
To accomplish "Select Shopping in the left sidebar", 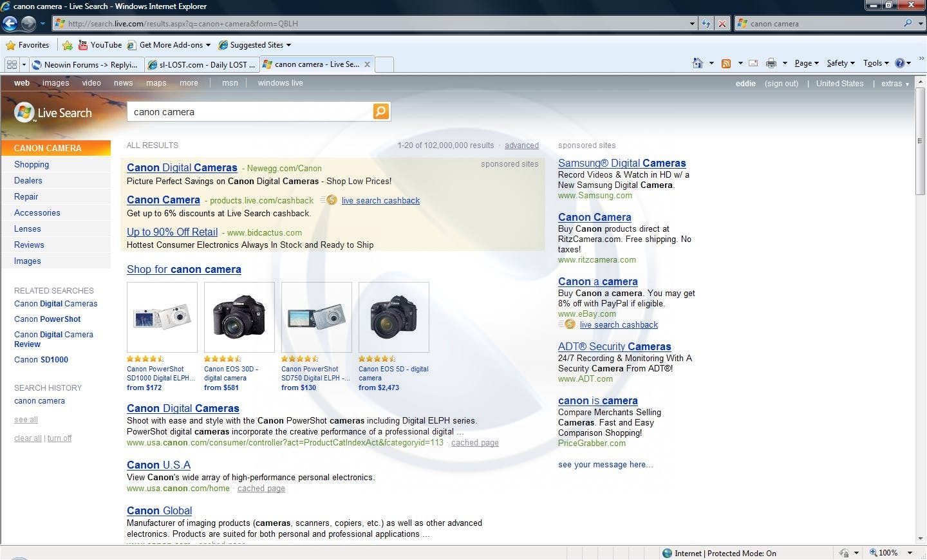I will (32, 165).
